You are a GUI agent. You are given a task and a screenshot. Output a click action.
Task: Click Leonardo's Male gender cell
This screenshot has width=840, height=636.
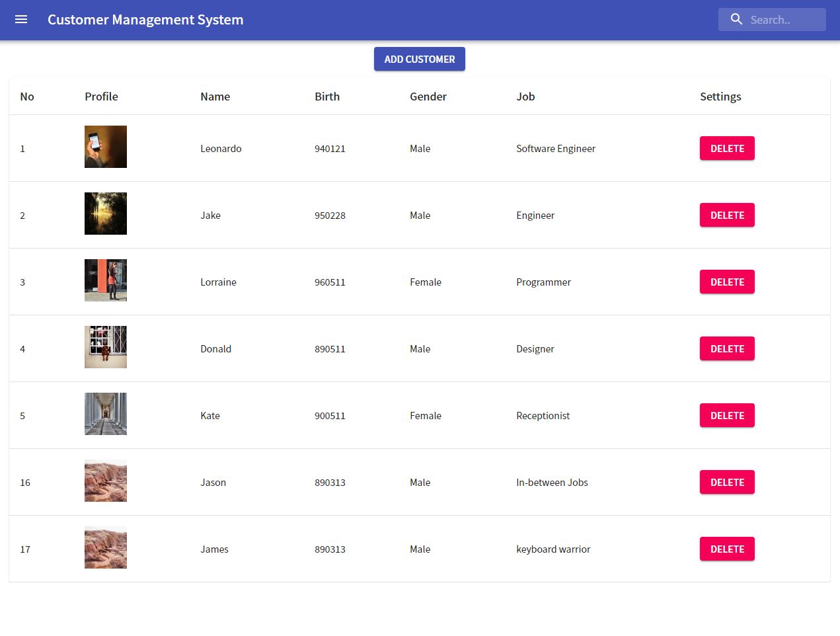(x=420, y=149)
